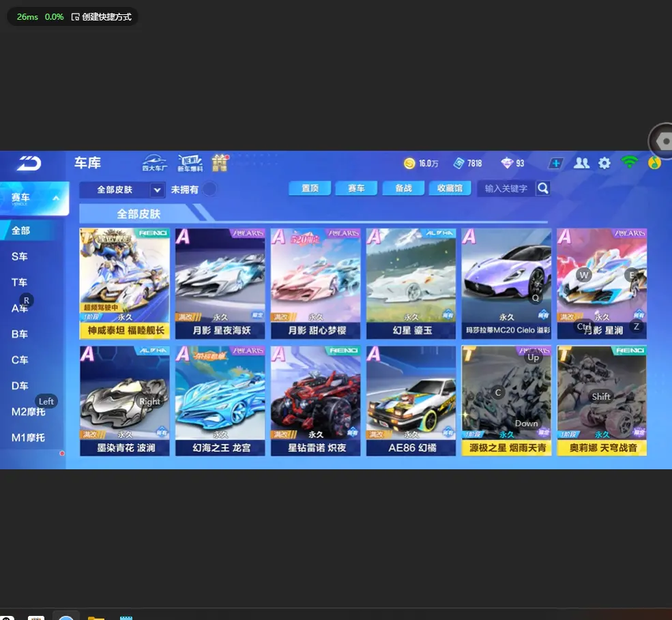Viewport: 672px width, 620px height.
Task: Click the 全部皮肤 section header
Action: tap(138, 213)
